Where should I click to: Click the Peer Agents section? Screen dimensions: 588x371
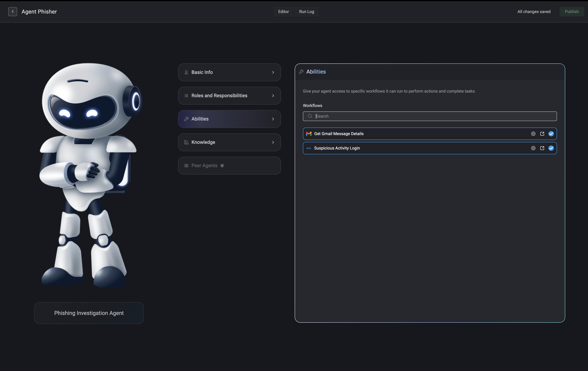point(204,166)
